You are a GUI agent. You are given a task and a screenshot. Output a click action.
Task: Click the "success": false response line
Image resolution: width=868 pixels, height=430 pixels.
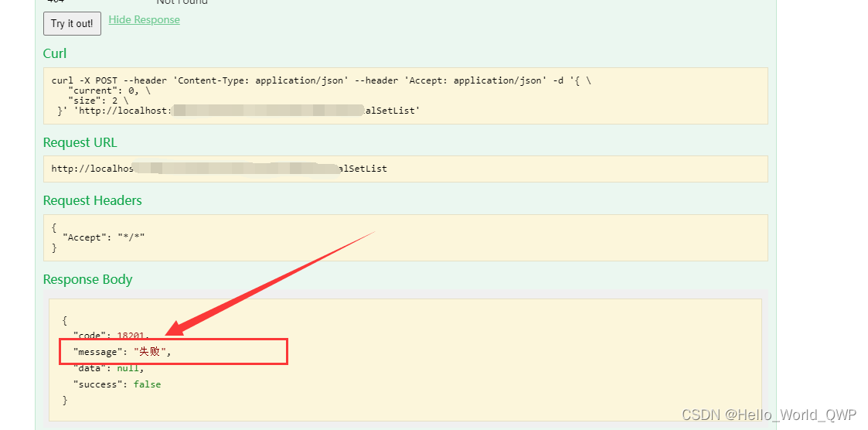(117, 384)
